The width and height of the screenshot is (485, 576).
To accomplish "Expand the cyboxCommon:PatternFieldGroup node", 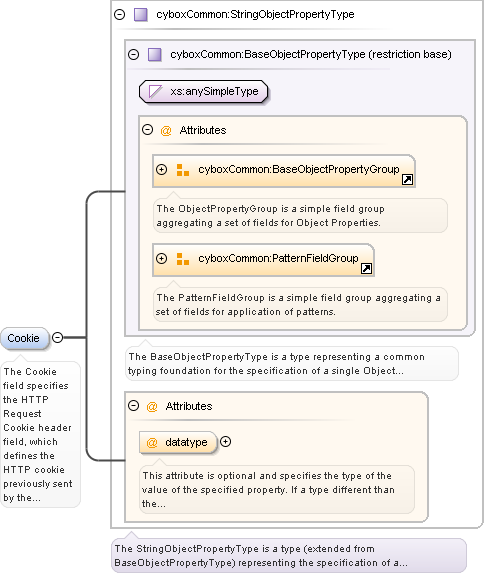I will coord(161,258).
